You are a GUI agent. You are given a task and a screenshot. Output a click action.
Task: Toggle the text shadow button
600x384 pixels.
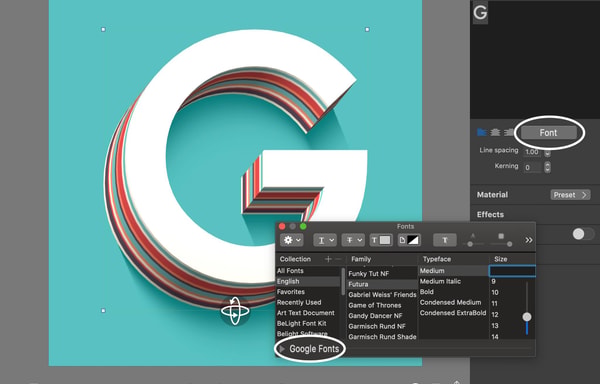[x=445, y=240]
